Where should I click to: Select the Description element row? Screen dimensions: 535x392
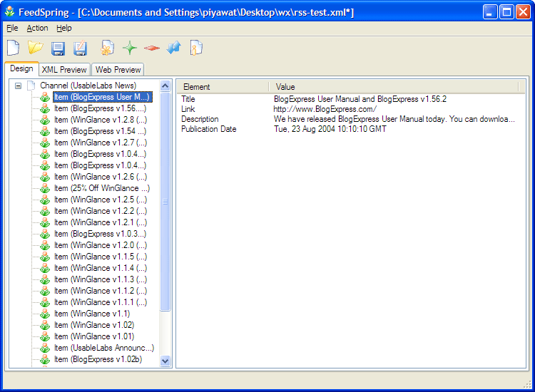pyautogui.click(x=351, y=119)
